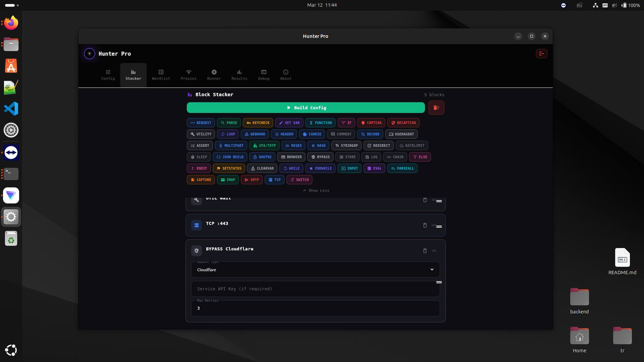This screenshot has height=362, width=644.
Task: Add a COOKIE block
Action: pos(312,134)
